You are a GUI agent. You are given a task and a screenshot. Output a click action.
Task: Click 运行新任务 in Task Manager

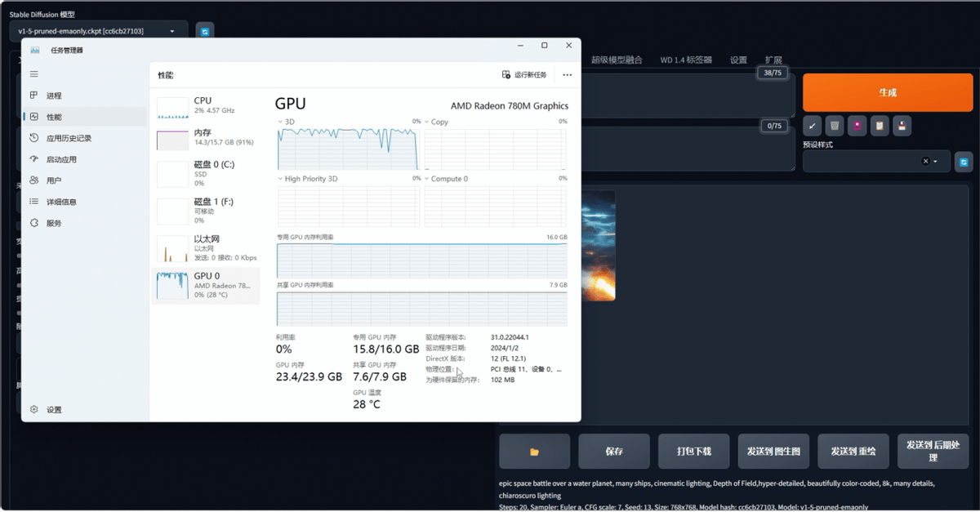(x=524, y=74)
